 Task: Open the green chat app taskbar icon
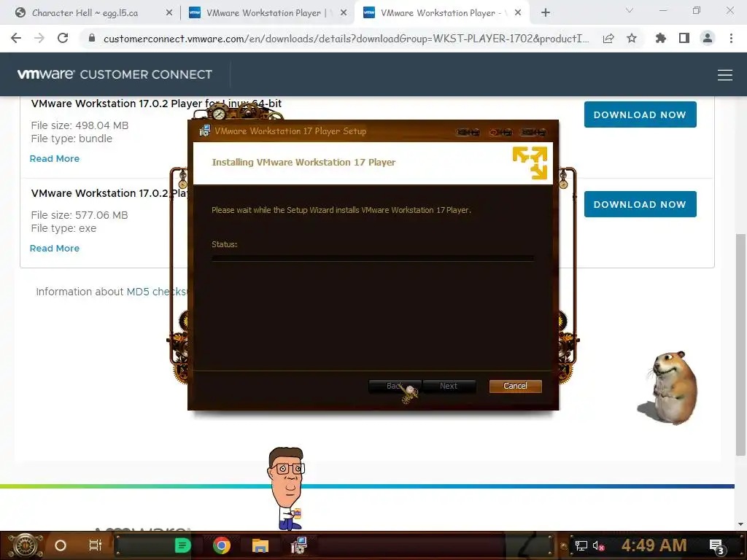(182, 545)
